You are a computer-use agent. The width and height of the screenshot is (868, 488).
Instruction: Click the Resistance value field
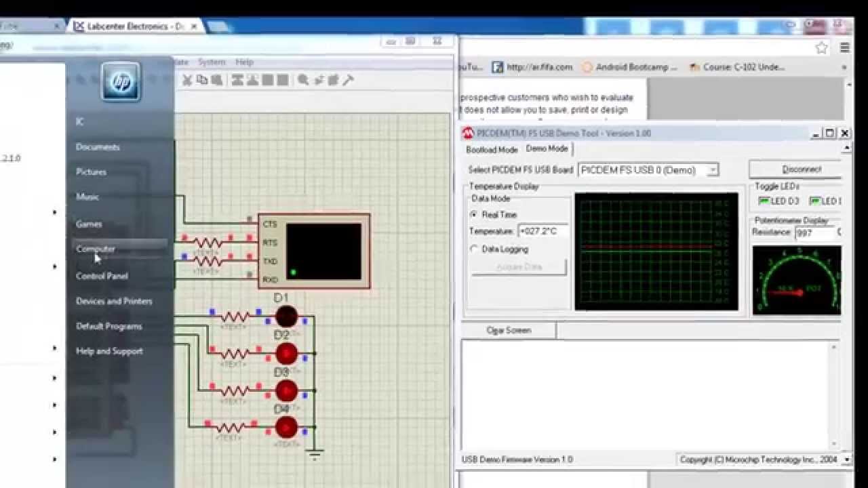(814, 232)
